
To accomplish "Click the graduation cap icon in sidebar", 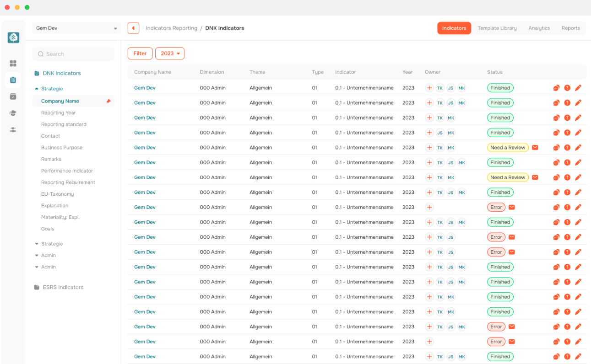I will pos(13,113).
